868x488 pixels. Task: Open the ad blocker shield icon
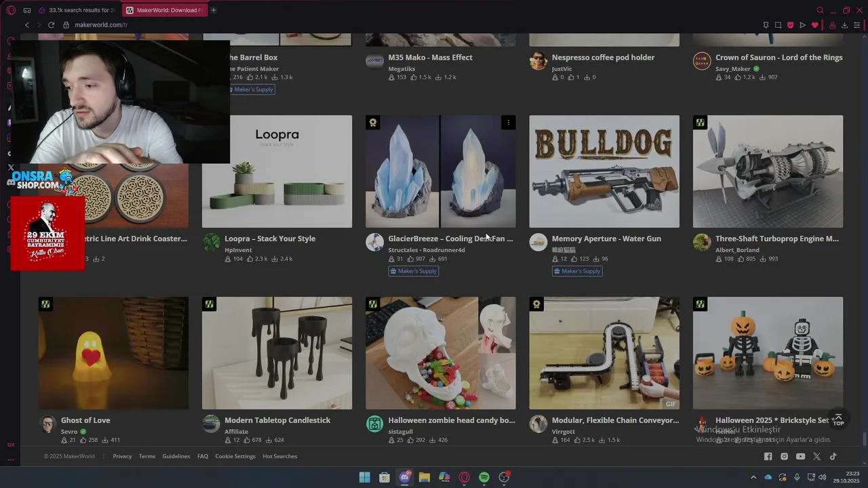790,25
